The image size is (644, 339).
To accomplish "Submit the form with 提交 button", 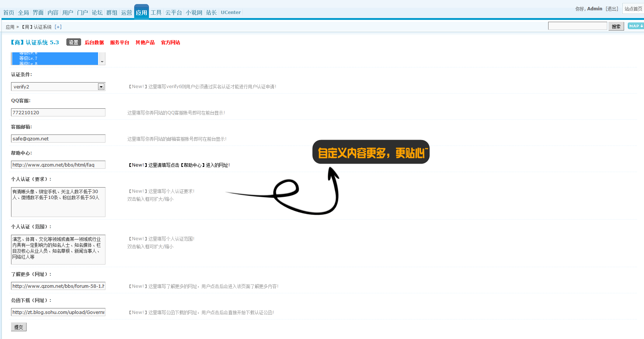I will click(x=19, y=327).
